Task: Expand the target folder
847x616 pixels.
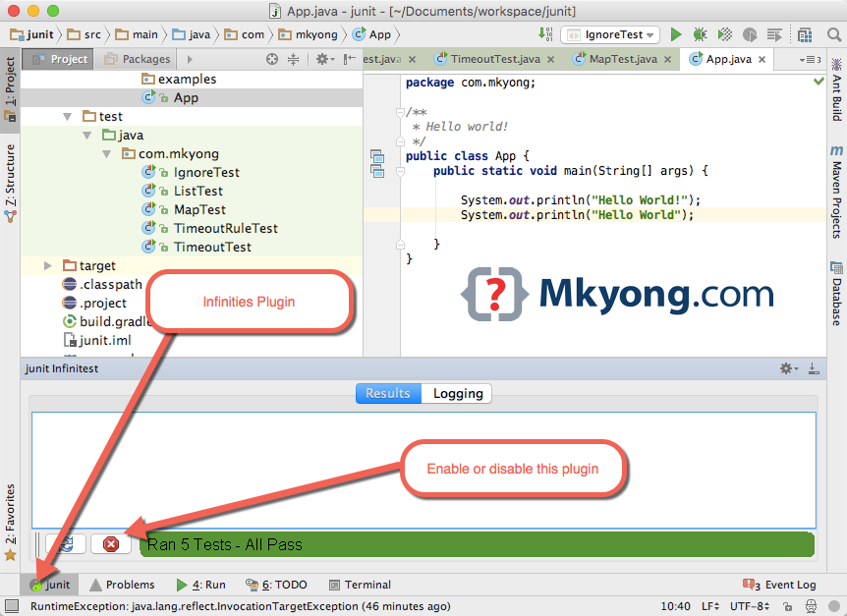Action: tap(48, 265)
